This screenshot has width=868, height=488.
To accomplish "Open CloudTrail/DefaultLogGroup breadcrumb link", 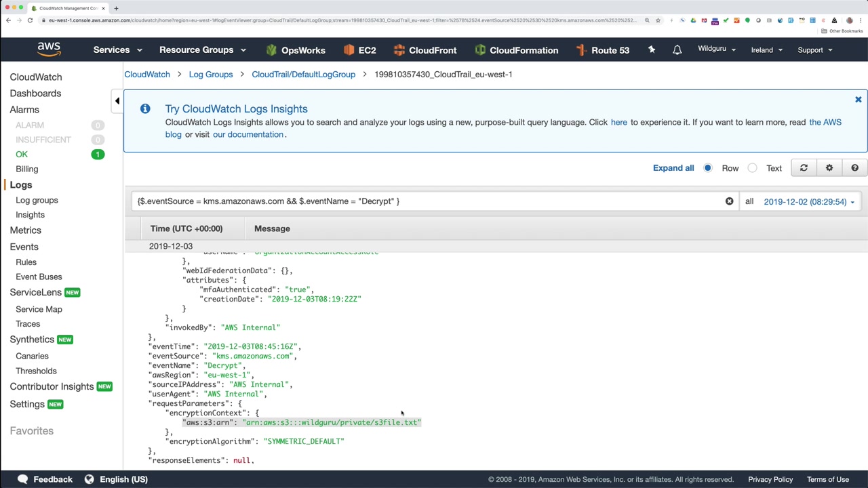I will coord(303,75).
